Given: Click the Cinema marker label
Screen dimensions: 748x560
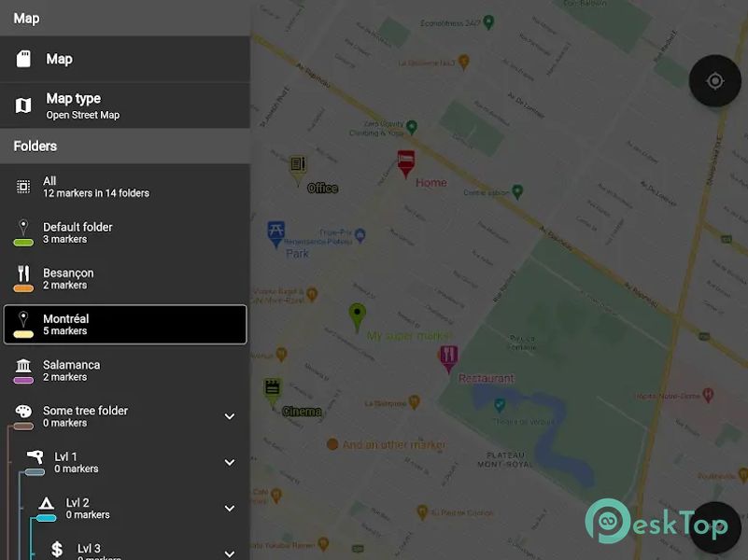Looking at the screenshot, I should 302,412.
